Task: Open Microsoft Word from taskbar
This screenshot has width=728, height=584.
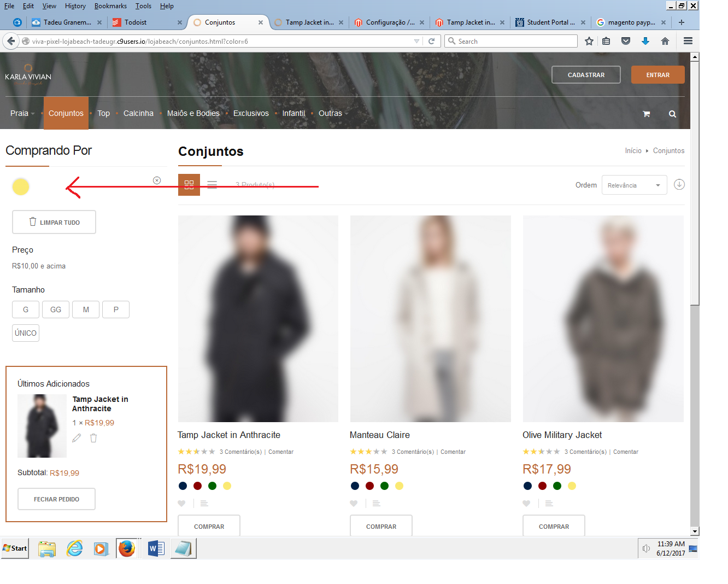Action: [156, 548]
